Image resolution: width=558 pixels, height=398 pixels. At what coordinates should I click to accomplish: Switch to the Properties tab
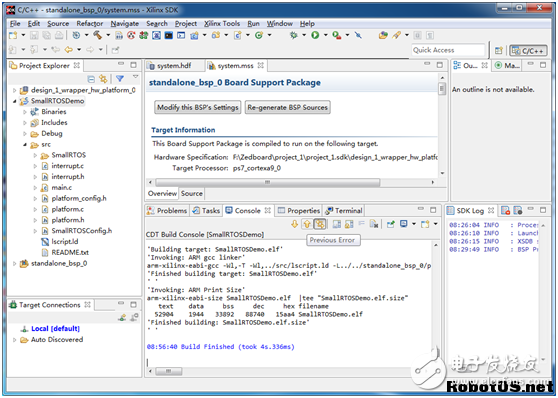click(299, 211)
